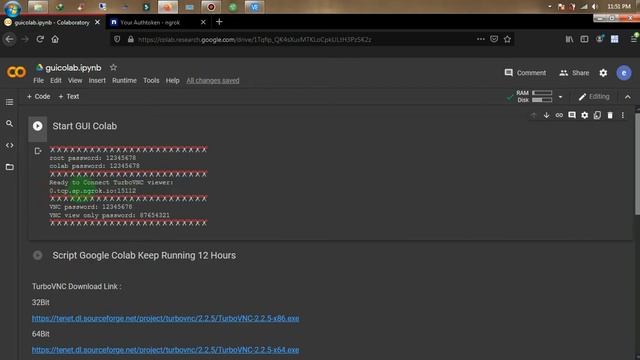The height and width of the screenshot is (360, 640).
Task: Open the code snippets sidebar icon
Action: (x=9, y=145)
